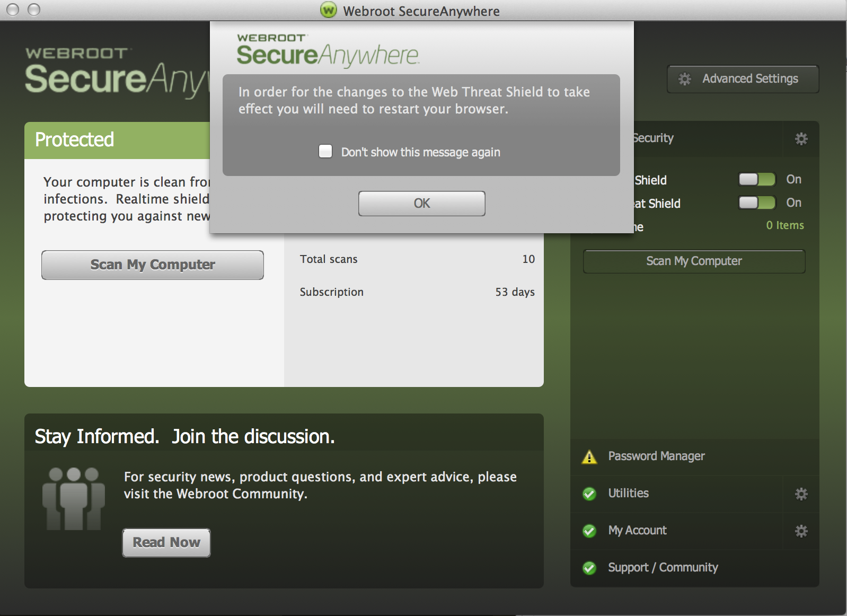Click the large Scan My Computer button

(153, 265)
